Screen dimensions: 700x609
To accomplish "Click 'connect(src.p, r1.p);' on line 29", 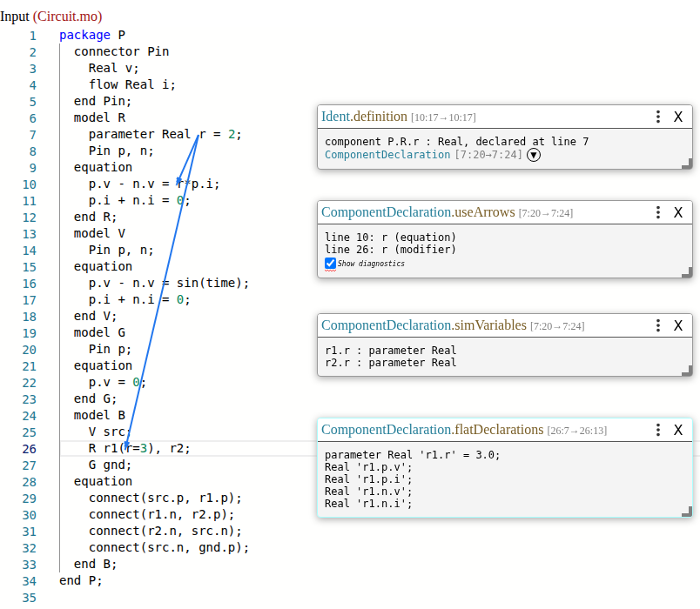I will coord(165,498).
